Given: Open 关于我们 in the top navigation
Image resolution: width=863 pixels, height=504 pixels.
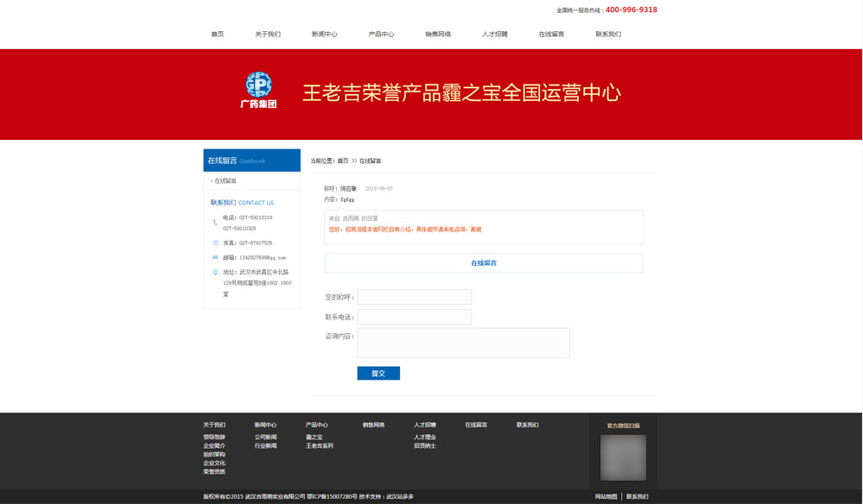Looking at the screenshot, I should pos(268,34).
